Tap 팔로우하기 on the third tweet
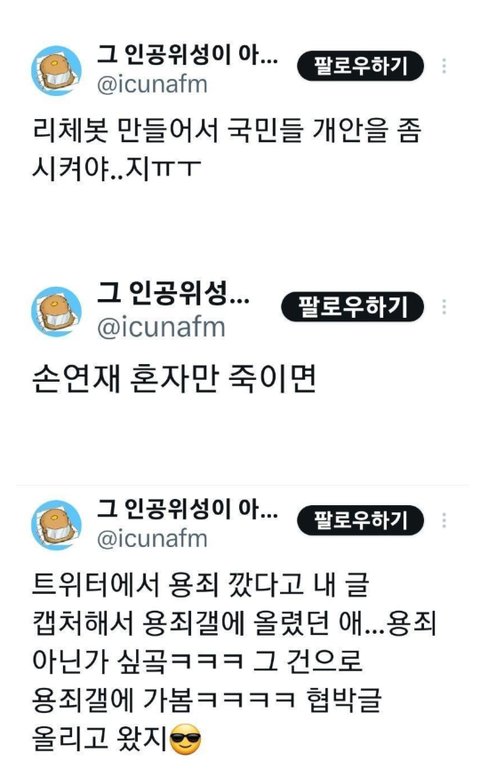Viewport: 480px width, 776px height. click(360, 520)
